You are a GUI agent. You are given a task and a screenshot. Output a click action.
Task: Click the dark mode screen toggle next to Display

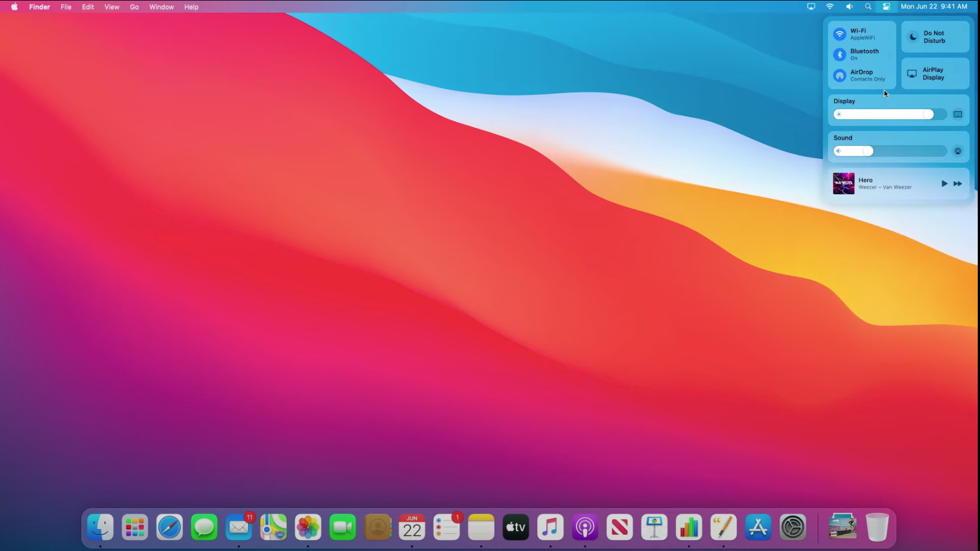tap(958, 113)
